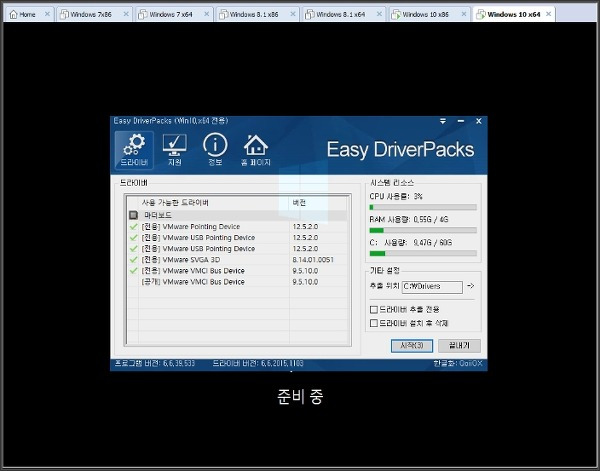Open the 정보 info icon

215,150
